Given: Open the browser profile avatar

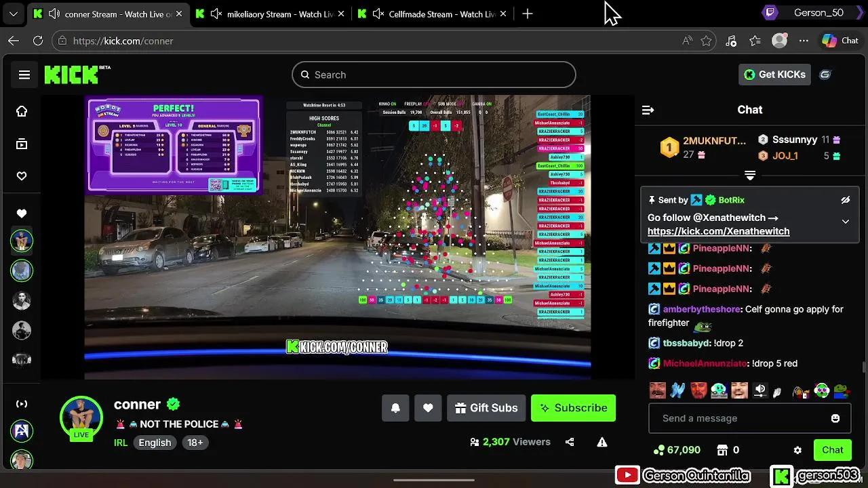Looking at the screenshot, I should (x=780, y=41).
